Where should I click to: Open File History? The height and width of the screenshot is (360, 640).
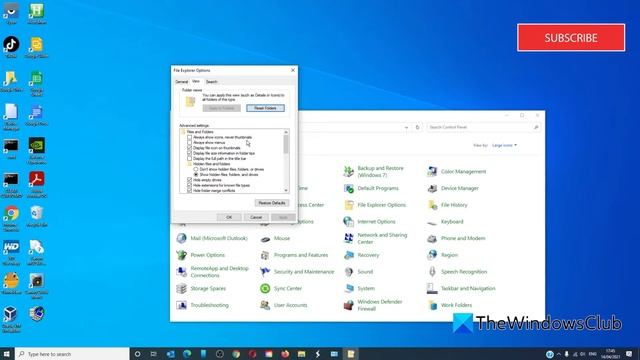click(447, 205)
